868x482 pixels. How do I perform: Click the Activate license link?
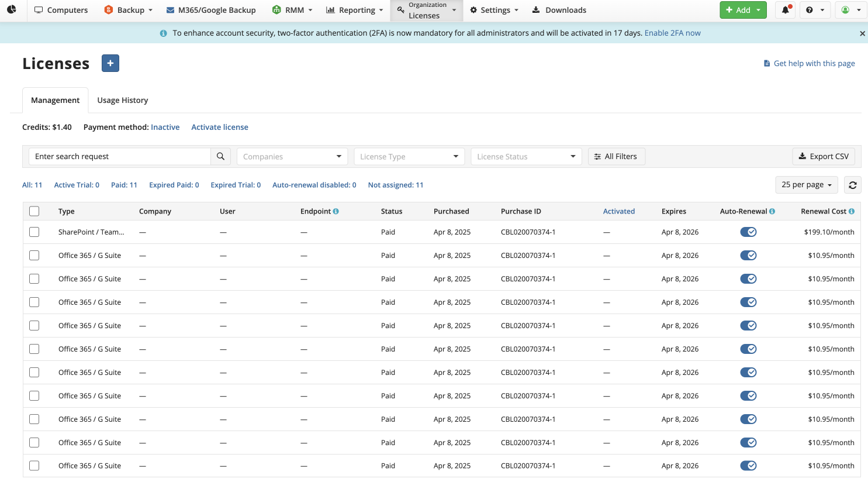[x=219, y=127]
